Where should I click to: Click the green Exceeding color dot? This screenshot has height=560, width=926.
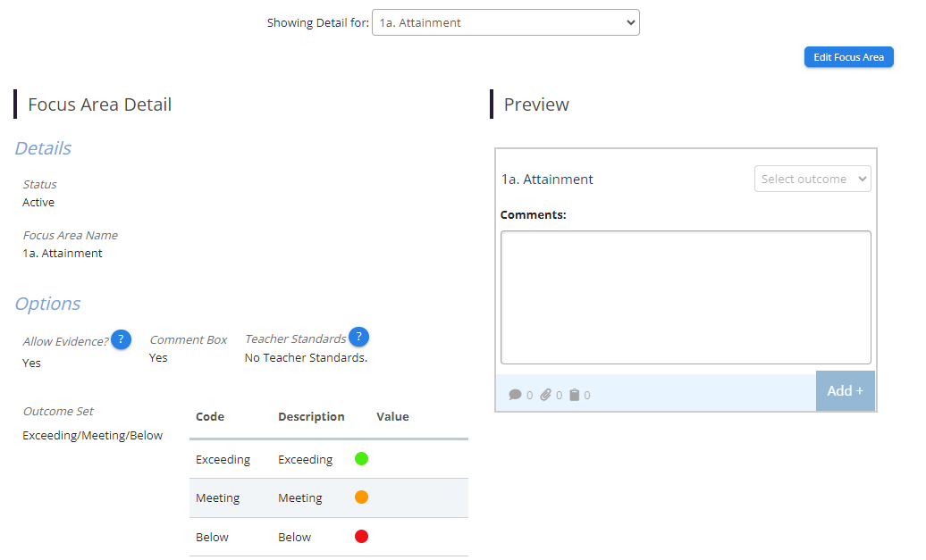click(361, 459)
